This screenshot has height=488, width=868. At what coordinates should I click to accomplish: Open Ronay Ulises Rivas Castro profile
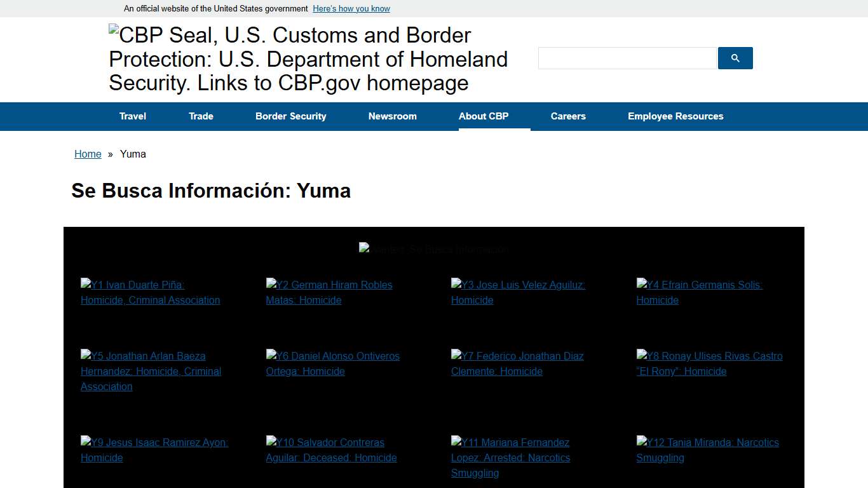point(709,363)
